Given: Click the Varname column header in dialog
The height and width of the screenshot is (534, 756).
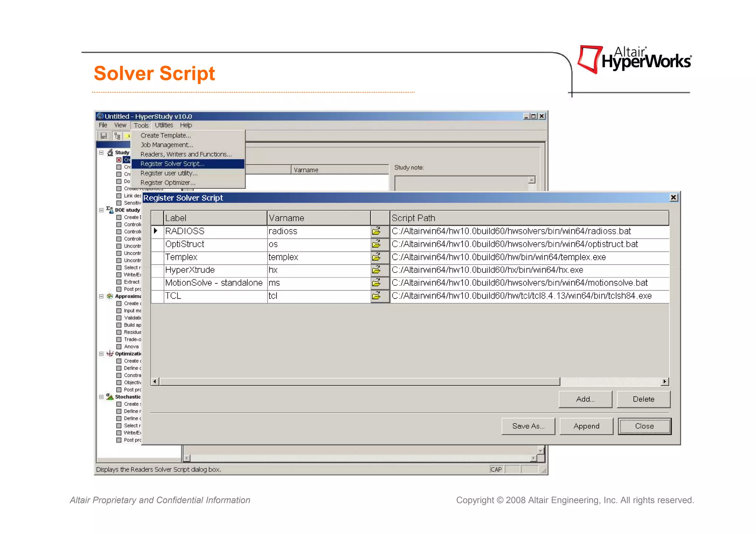Looking at the screenshot, I should 319,218.
